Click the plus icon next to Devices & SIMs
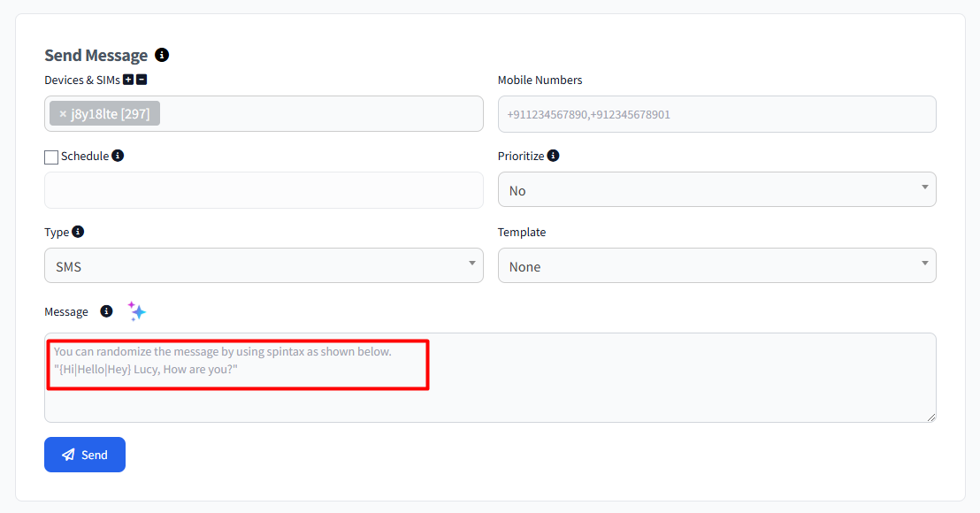The height and width of the screenshot is (513, 980). coord(128,80)
